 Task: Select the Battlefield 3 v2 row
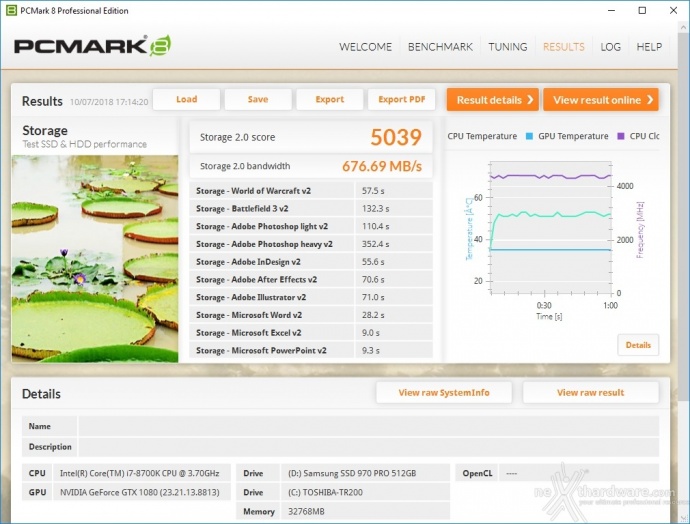pos(311,209)
